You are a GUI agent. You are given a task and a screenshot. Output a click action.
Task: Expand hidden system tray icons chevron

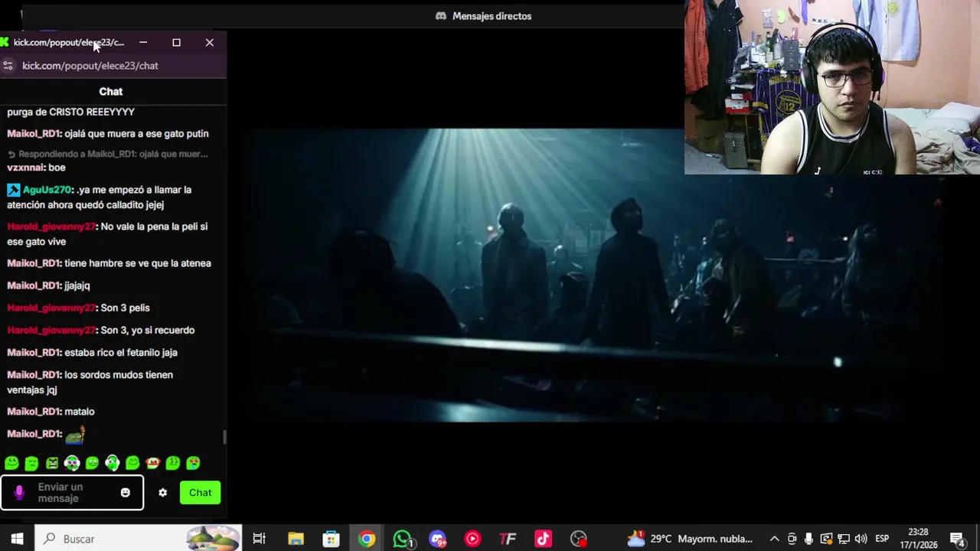(x=774, y=539)
